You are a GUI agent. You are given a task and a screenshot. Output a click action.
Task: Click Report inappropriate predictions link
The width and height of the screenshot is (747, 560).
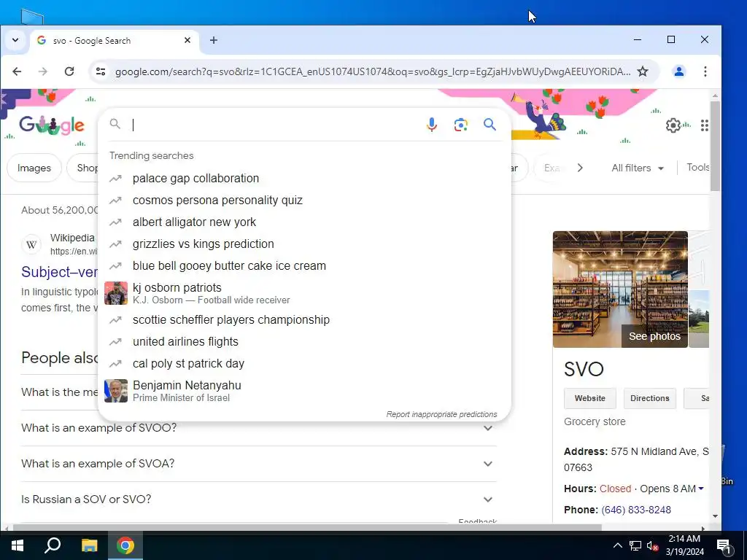click(x=441, y=414)
